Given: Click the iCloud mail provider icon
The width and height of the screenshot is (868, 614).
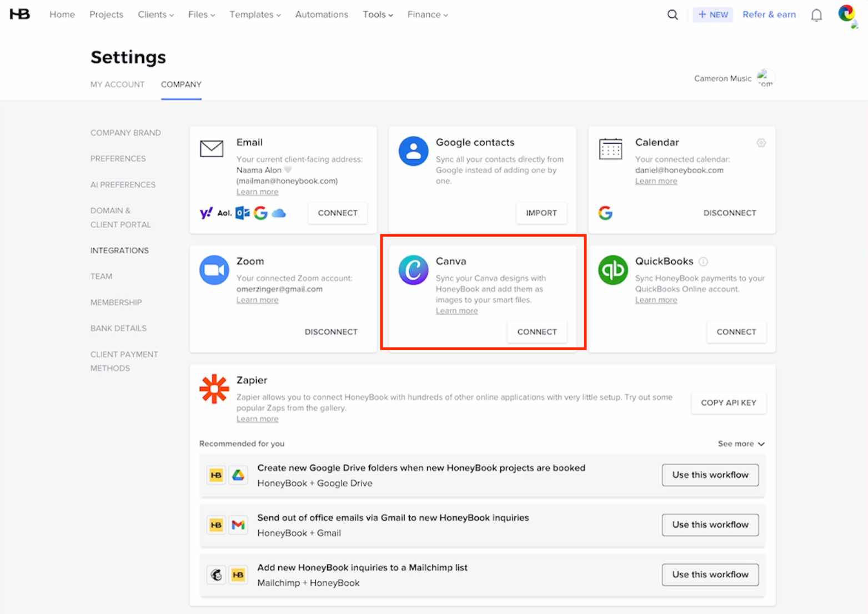Looking at the screenshot, I should 279,213.
